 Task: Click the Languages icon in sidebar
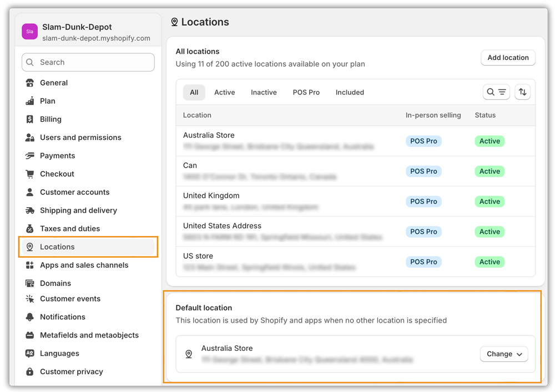pyautogui.click(x=30, y=354)
